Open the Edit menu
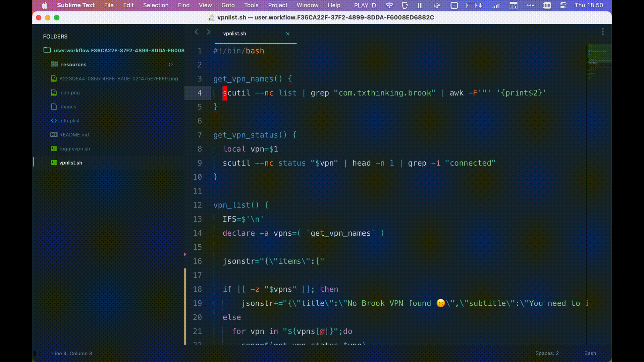This screenshot has width=644, height=362. click(x=128, y=5)
